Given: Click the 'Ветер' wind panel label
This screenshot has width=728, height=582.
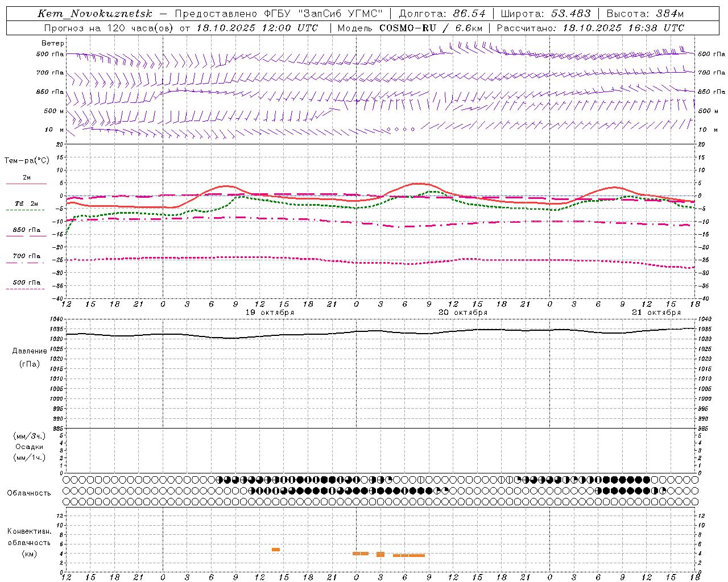Looking at the screenshot, I should [53, 43].
